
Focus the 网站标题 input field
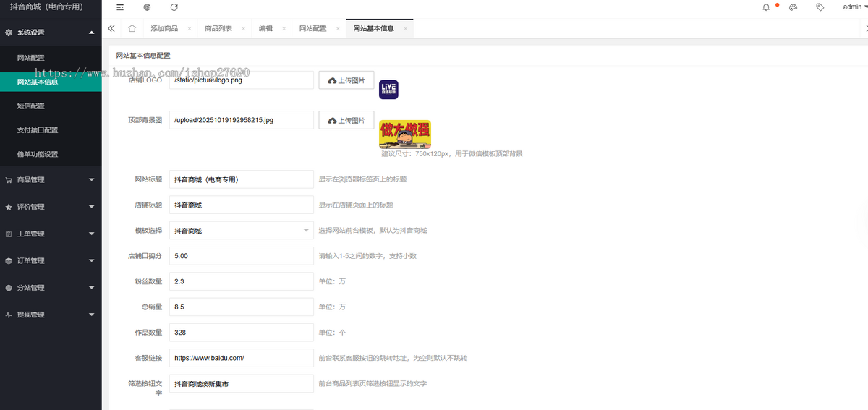[x=242, y=179]
